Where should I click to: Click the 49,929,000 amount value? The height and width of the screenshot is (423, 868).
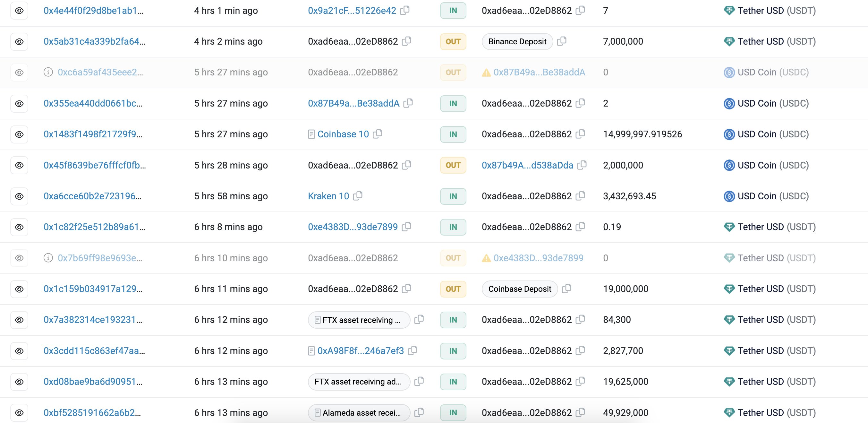625,412
